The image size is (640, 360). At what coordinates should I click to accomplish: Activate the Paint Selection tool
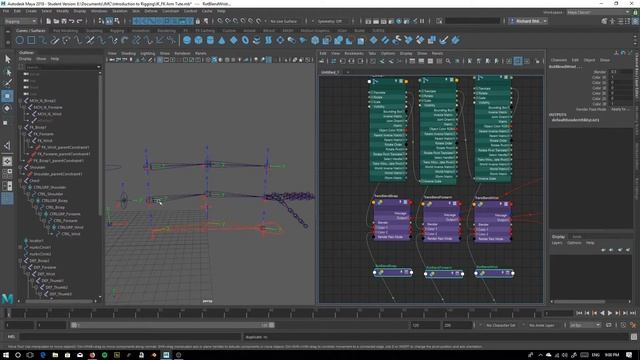(x=7, y=84)
